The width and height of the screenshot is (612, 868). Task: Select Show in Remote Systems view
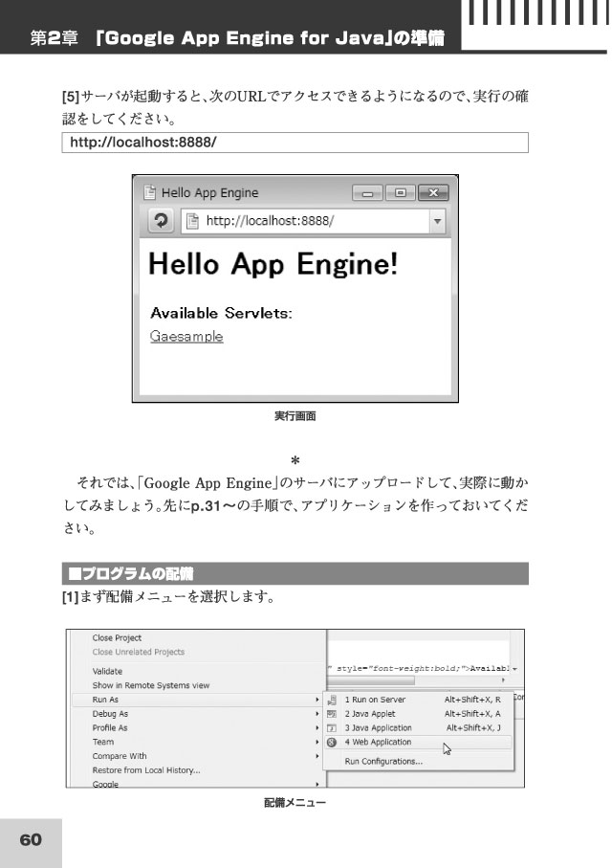coord(150,685)
